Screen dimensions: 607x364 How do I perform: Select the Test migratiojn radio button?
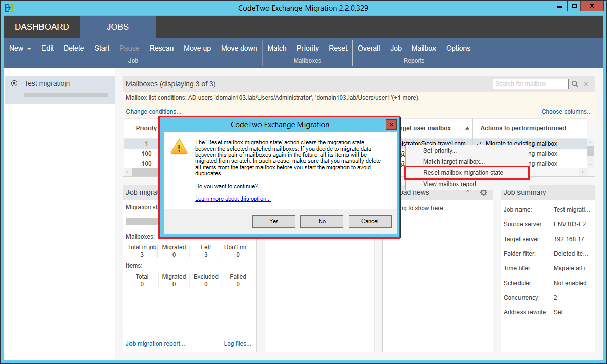click(x=14, y=83)
